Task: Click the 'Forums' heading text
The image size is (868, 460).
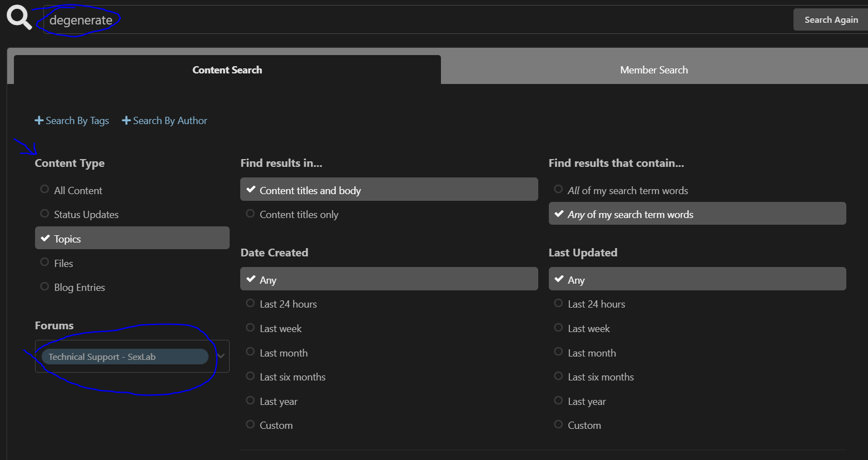Action: pyautogui.click(x=54, y=325)
